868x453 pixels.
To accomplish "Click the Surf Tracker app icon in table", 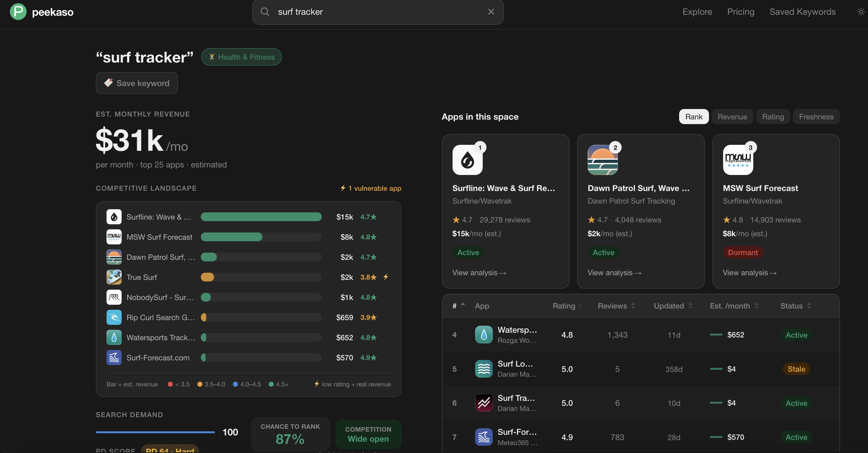I will 484,403.
